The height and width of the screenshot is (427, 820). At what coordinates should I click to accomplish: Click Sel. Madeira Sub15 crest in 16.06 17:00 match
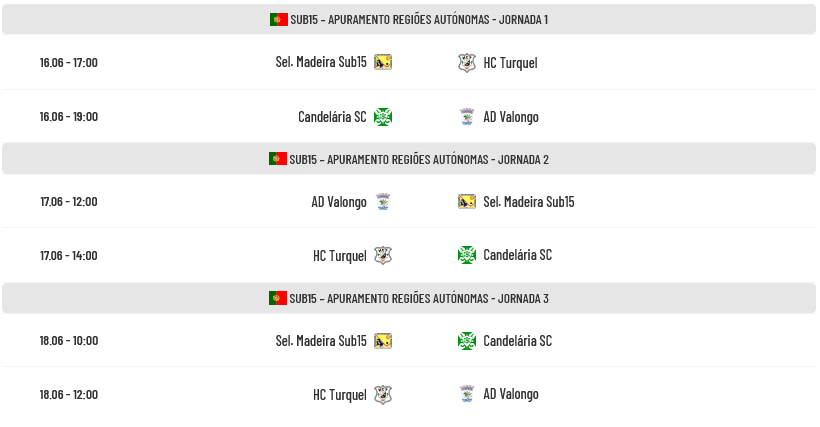(x=383, y=62)
